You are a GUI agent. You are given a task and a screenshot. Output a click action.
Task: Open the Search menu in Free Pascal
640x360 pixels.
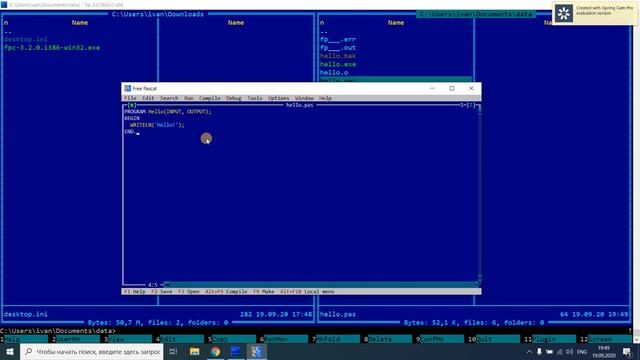[x=169, y=98]
